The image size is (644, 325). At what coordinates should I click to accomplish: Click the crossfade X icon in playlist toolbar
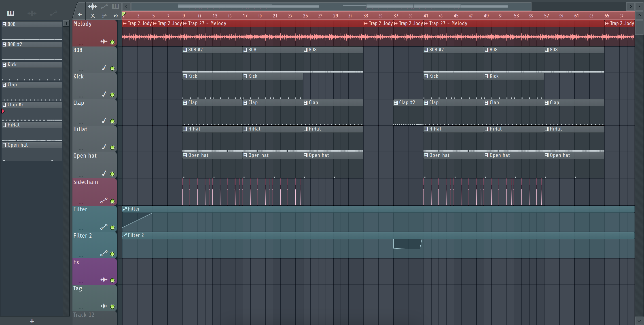tap(93, 16)
